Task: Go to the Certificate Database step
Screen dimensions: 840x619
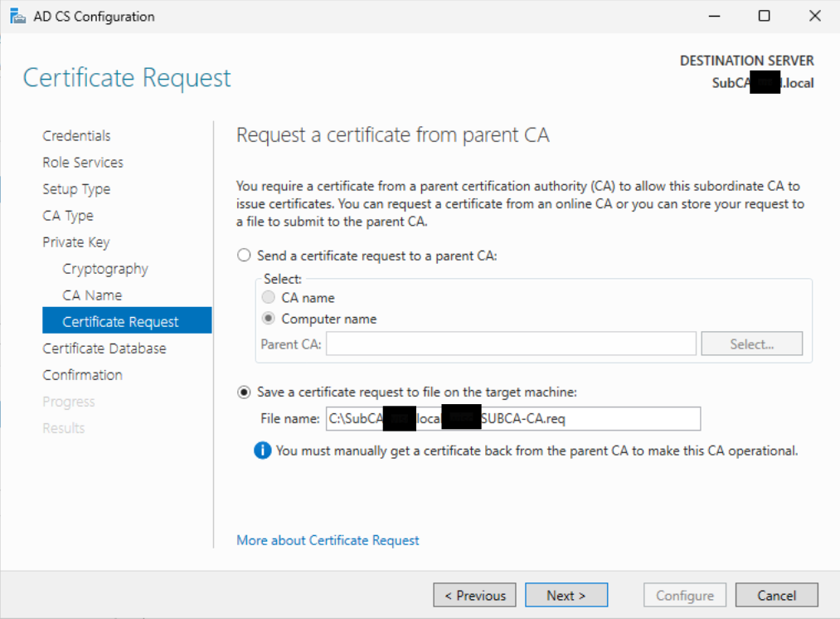Action: pyautogui.click(x=104, y=348)
